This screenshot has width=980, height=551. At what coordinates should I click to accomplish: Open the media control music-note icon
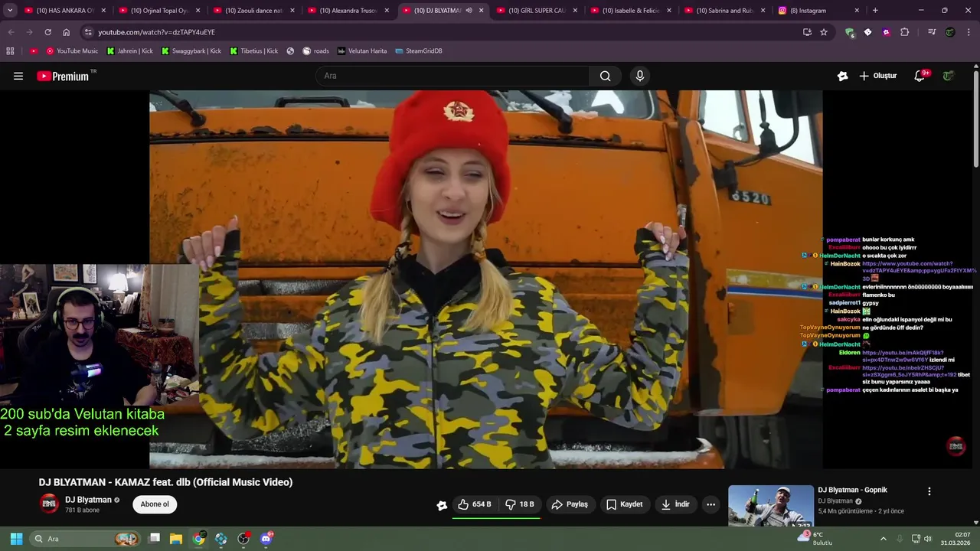[932, 32]
